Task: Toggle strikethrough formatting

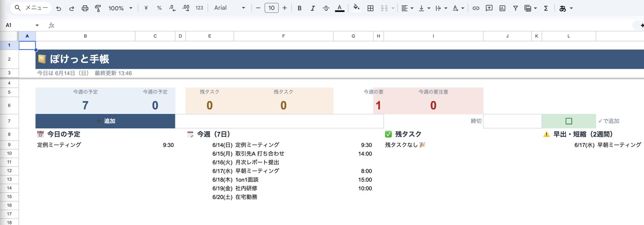Action: point(326,8)
